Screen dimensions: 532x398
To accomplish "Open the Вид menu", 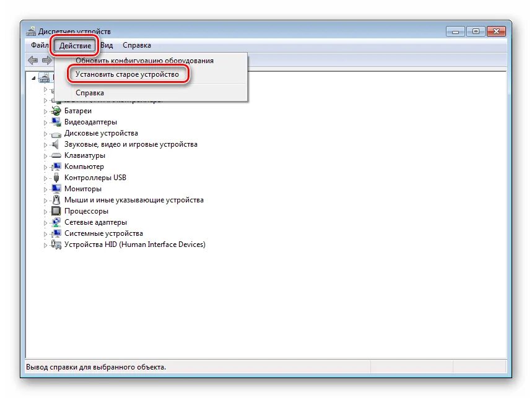I will [x=107, y=45].
